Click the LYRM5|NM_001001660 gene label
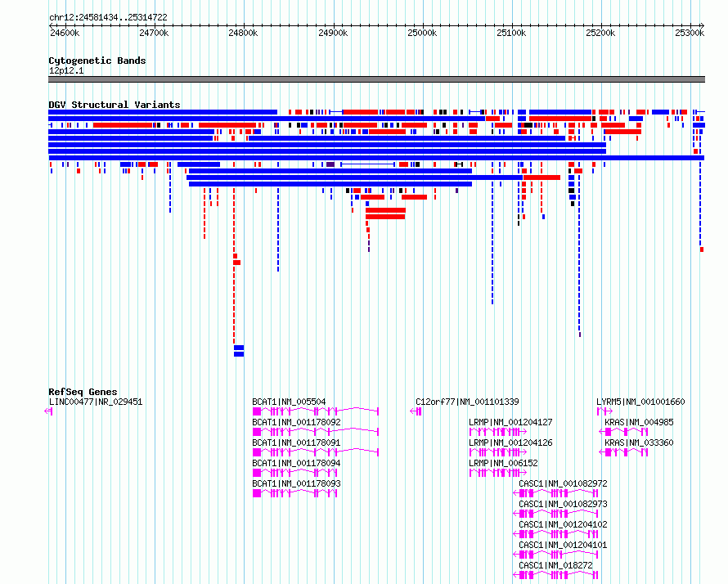728x584 pixels. tap(640, 402)
